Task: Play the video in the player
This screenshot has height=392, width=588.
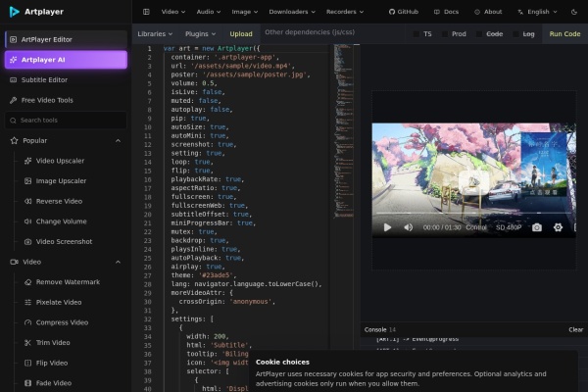Action: 387,227
